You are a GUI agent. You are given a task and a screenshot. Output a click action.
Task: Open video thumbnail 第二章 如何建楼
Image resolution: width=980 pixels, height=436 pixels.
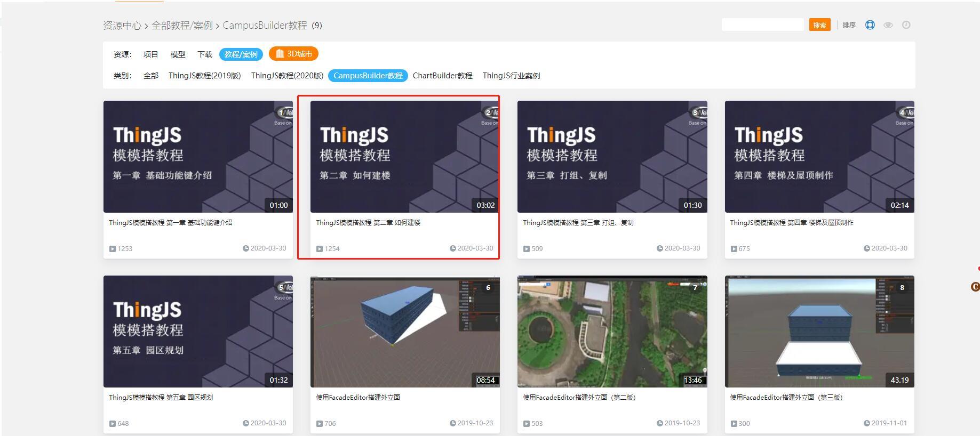pyautogui.click(x=405, y=157)
